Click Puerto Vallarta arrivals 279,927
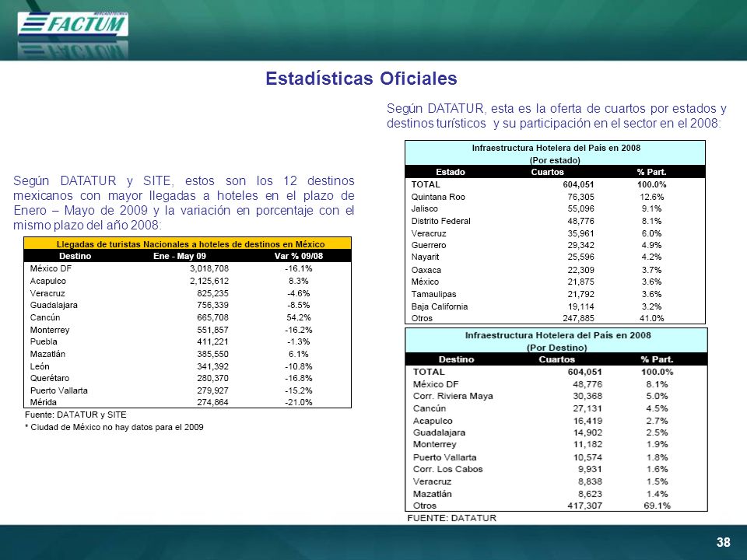Viewport: 747px width, 560px height. pyautogui.click(x=212, y=390)
